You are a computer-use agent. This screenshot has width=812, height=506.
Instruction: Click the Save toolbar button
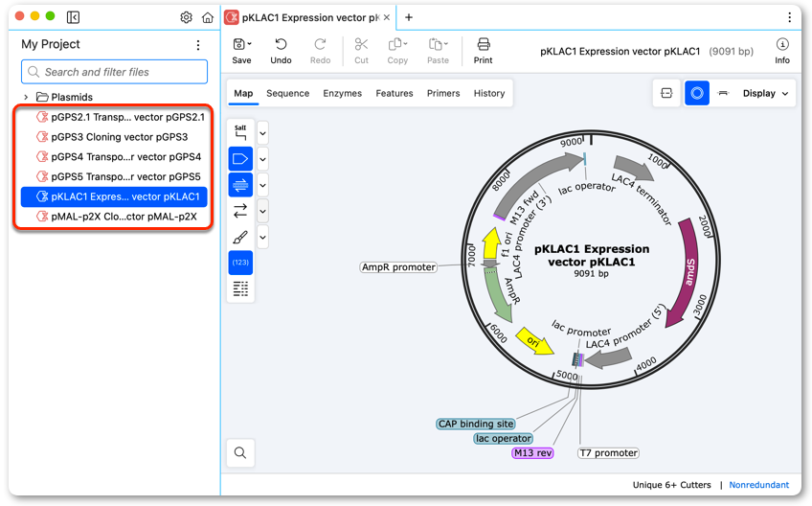click(x=241, y=51)
